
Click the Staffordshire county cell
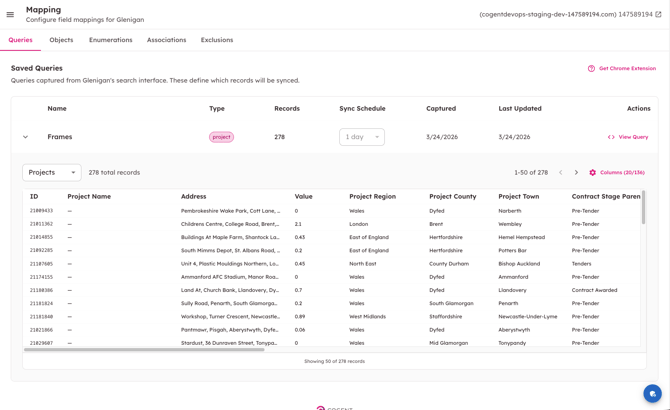[446, 317]
